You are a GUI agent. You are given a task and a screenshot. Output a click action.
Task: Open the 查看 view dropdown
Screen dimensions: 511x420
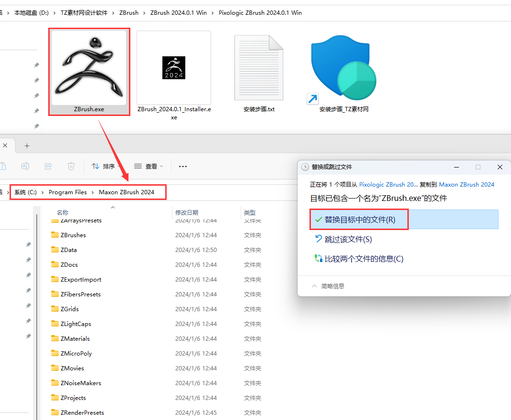(x=149, y=167)
